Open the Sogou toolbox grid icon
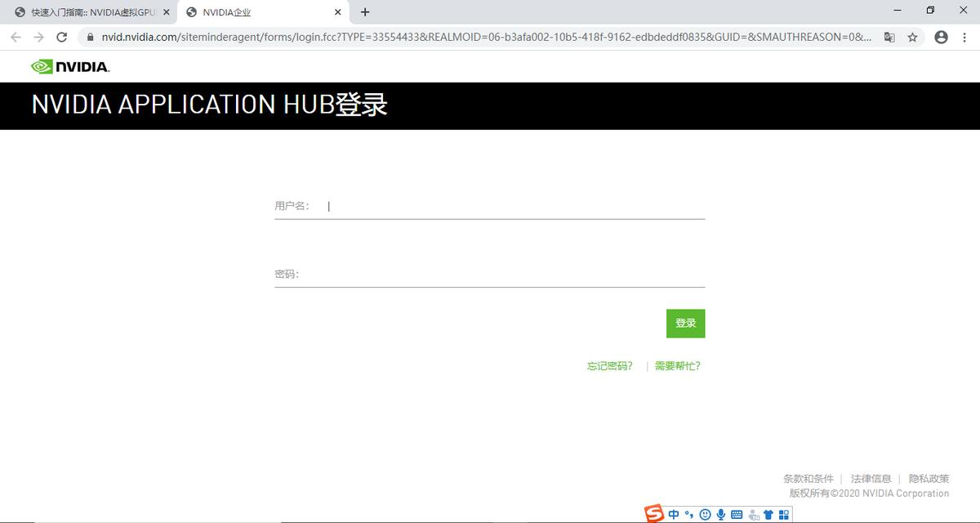 [x=784, y=514]
